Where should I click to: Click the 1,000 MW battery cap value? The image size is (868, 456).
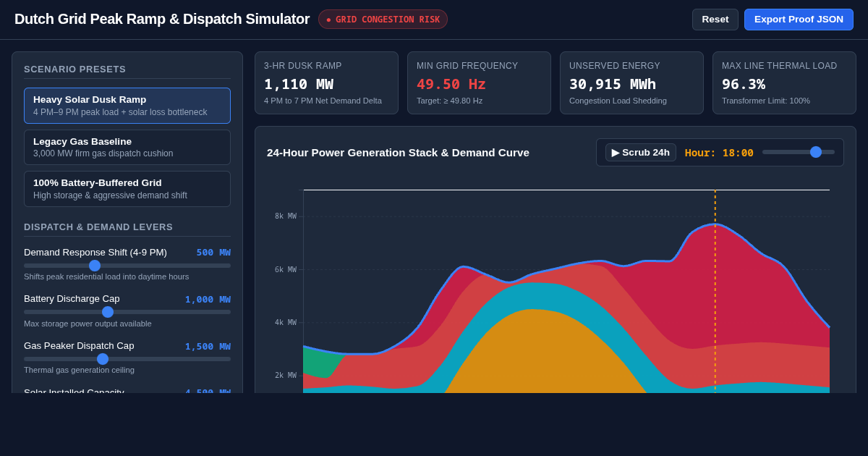(208, 300)
